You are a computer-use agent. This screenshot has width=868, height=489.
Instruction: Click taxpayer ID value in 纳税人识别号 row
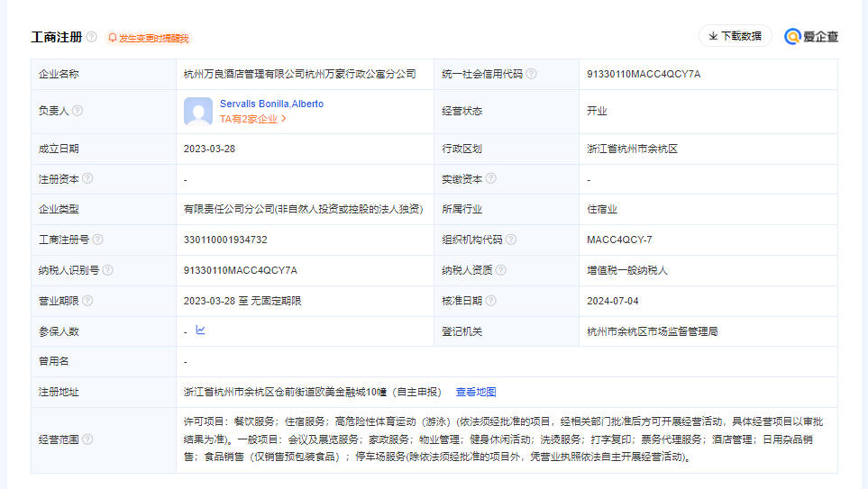coord(241,270)
